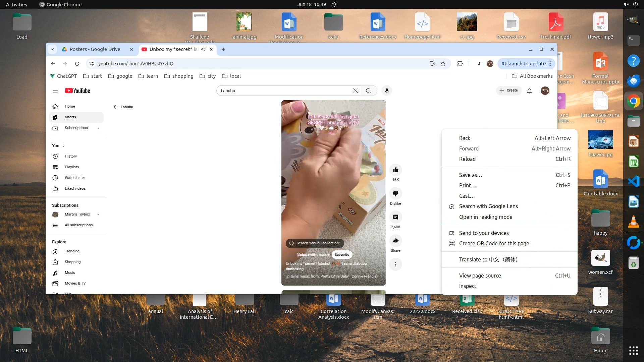Open Trending in the Explore sidebar
644x362 pixels.
pyautogui.click(x=72, y=251)
